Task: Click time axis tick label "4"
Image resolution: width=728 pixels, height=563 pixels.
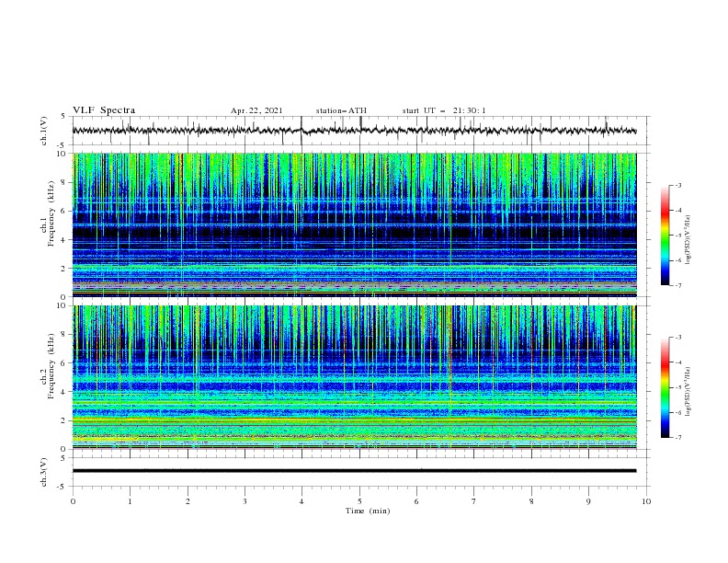Action: (302, 501)
